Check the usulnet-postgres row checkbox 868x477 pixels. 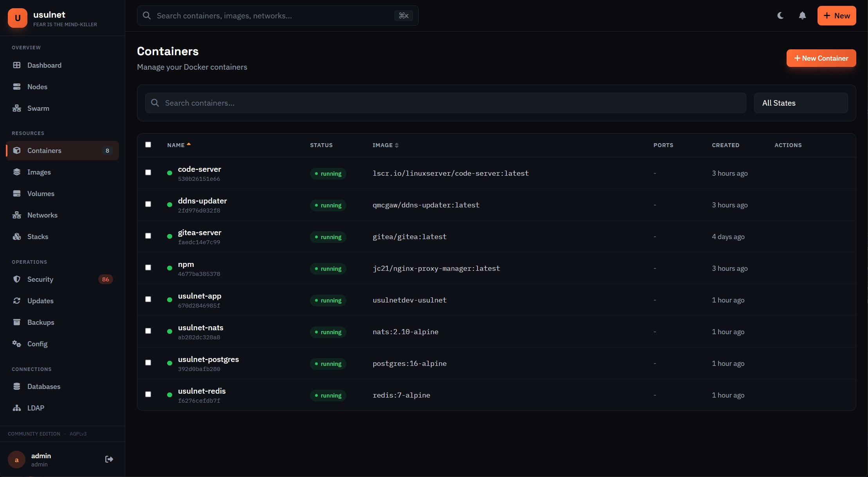click(148, 362)
